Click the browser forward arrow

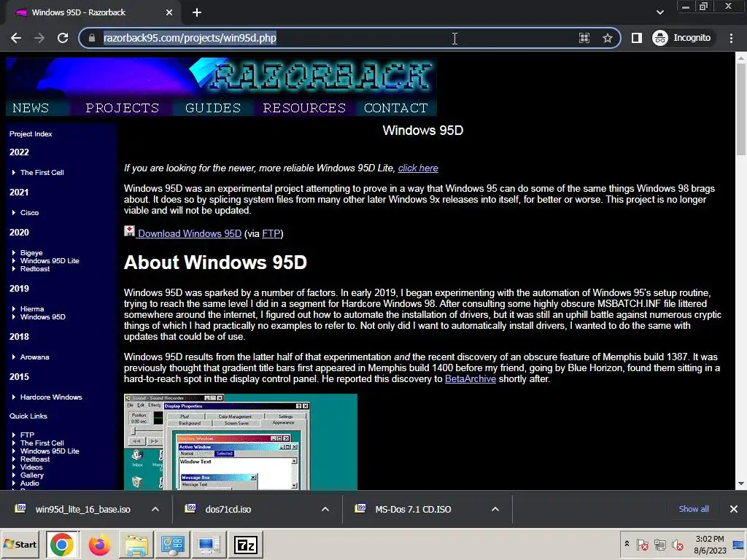pos(39,38)
